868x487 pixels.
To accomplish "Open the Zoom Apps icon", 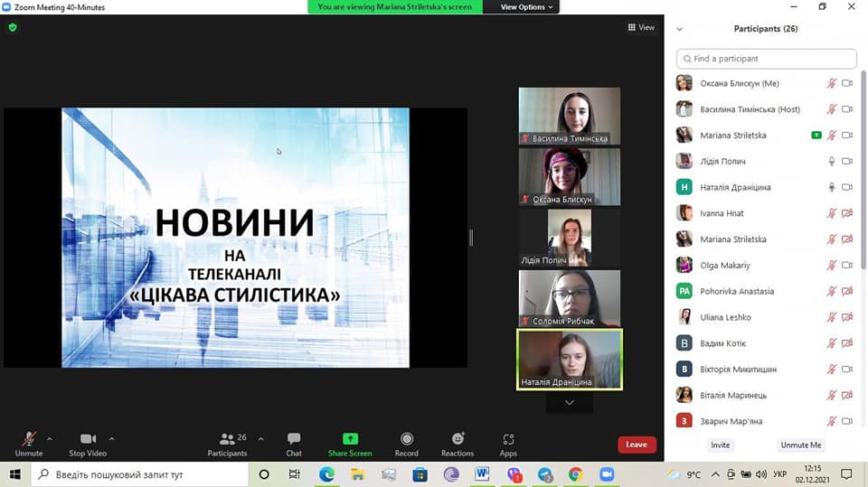I will tap(508, 442).
